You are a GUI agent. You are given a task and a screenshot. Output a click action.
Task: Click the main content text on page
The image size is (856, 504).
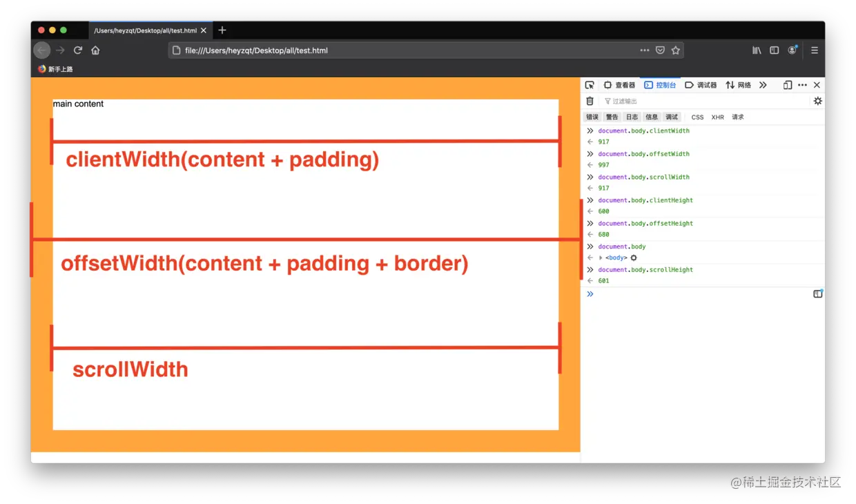coord(78,104)
